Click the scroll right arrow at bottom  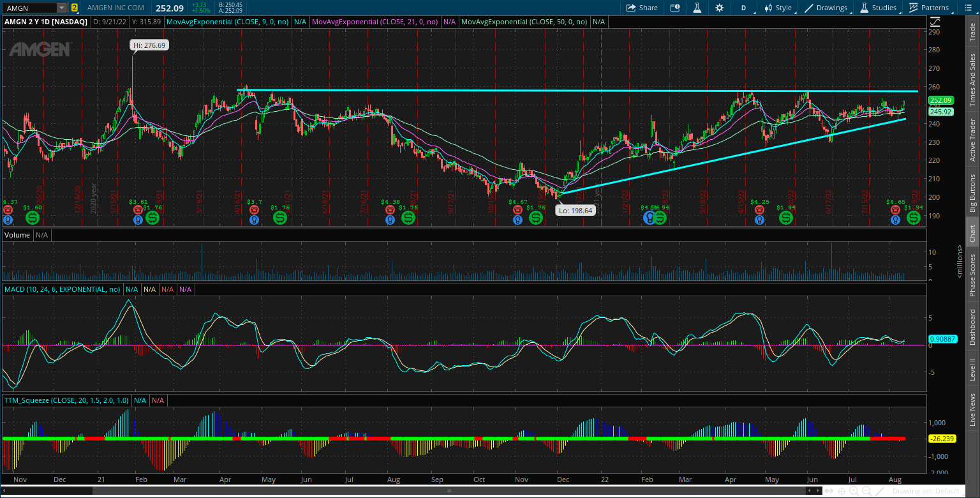click(818, 491)
